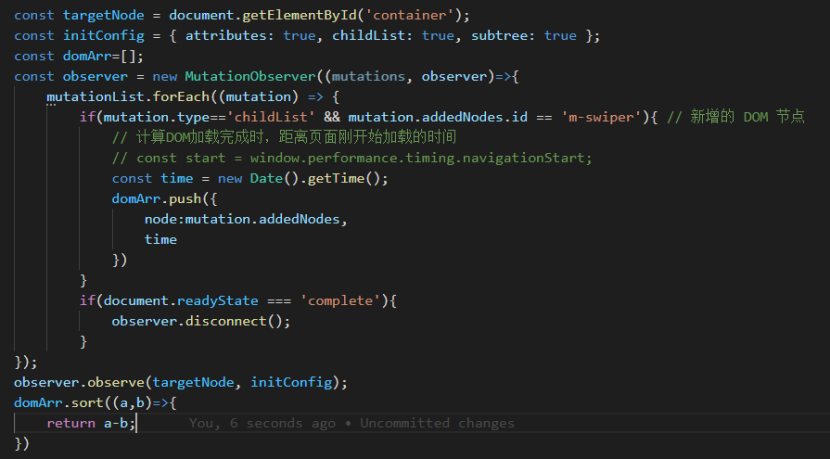This screenshot has height=459, width=830.
Task: Click commented 'navigationStart' line
Action: [352, 158]
